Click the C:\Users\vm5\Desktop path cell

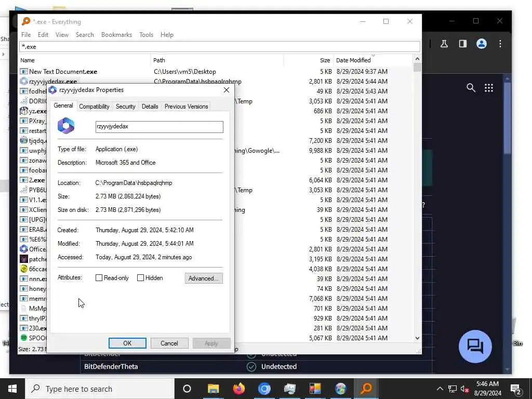185,72
